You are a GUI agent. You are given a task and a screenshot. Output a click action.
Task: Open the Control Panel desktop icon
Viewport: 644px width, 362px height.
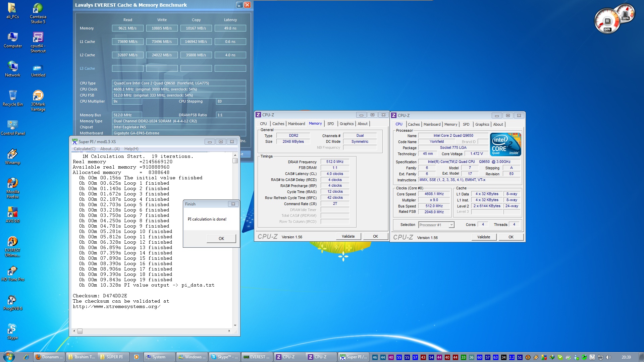(x=12, y=128)
